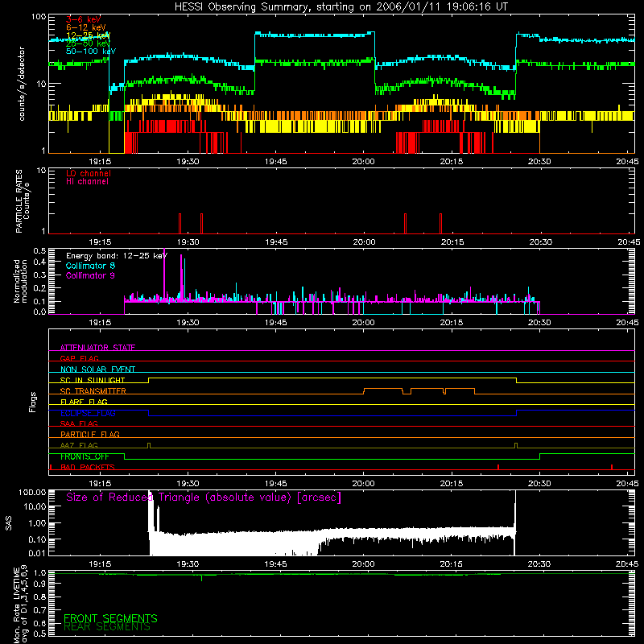
Task: Click the 0.8 tick value on livetime axis
Action: coord(39,597)
